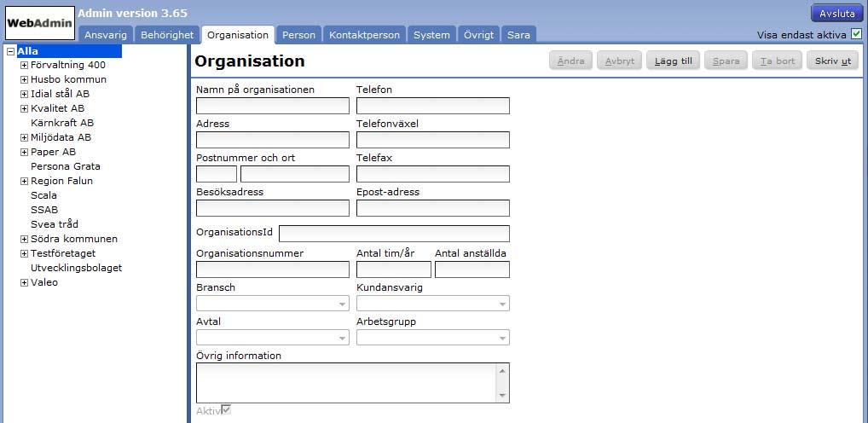
Task: Select Scala in the tree
Action: coord(43,195)
